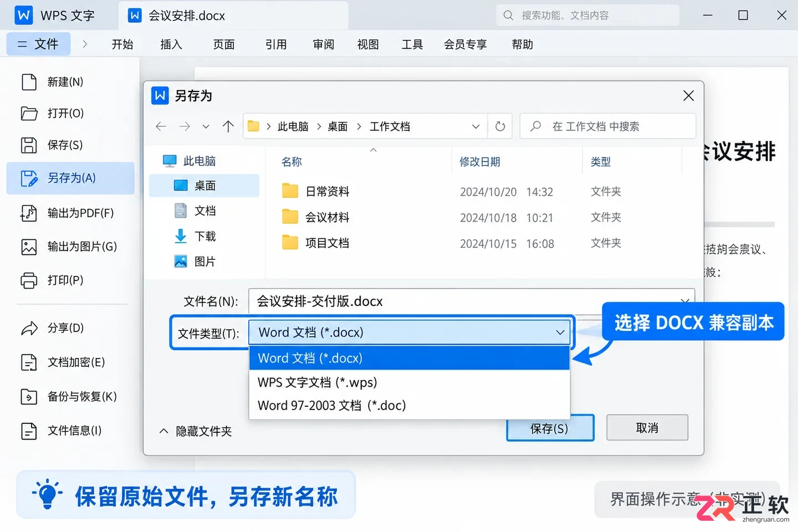Refresh the Save As folder listing
Viewport: 798px width, 532px height.
[500, 126]
